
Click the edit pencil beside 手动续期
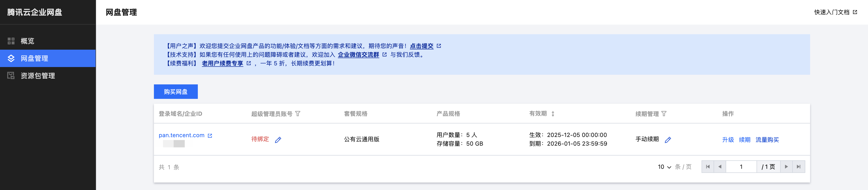click(x=668, y=140)
